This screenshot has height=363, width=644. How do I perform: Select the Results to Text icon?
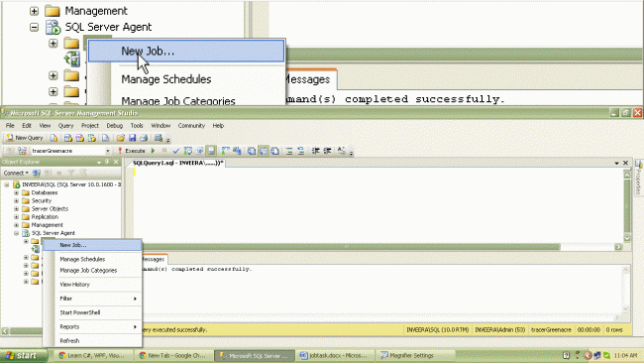[252, 151]
